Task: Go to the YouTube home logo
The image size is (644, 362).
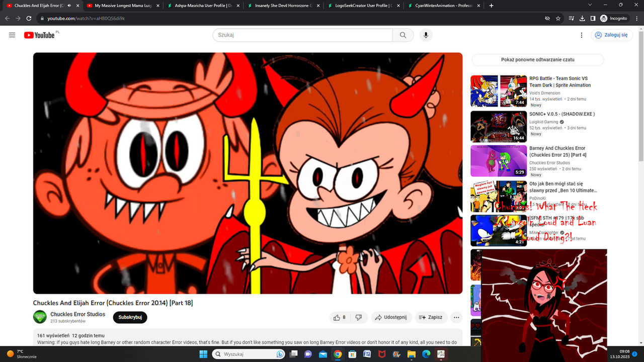Action: pos(39,35)
